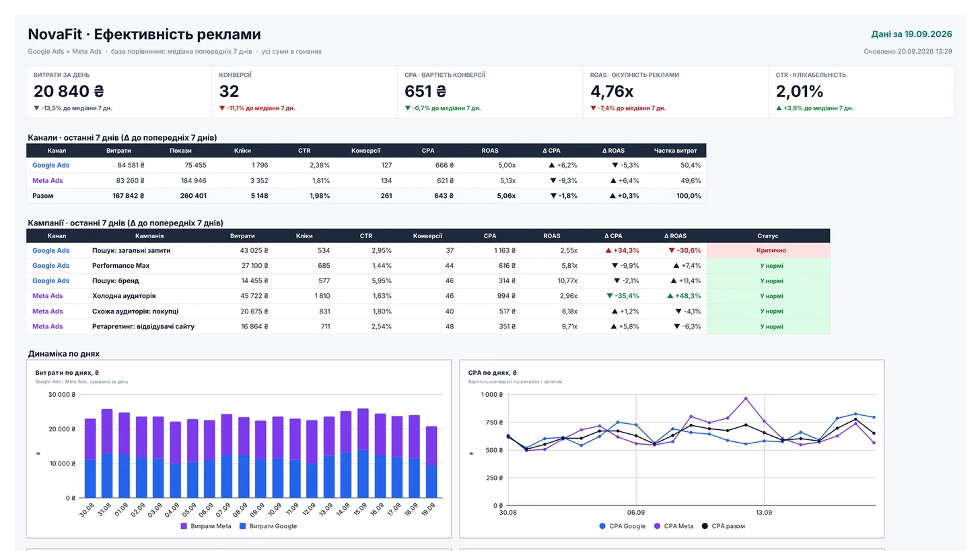
Task: Select the 49,6% spend share cell
Action: coord(691,180)
